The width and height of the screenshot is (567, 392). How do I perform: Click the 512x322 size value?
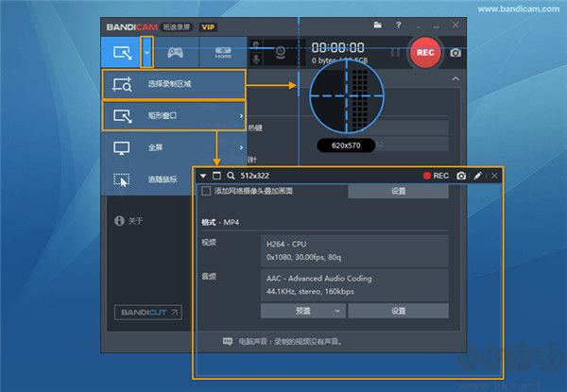click(x=254, y=176)
